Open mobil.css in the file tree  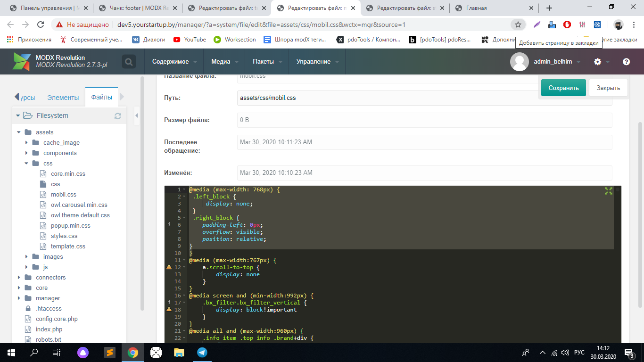64,195
